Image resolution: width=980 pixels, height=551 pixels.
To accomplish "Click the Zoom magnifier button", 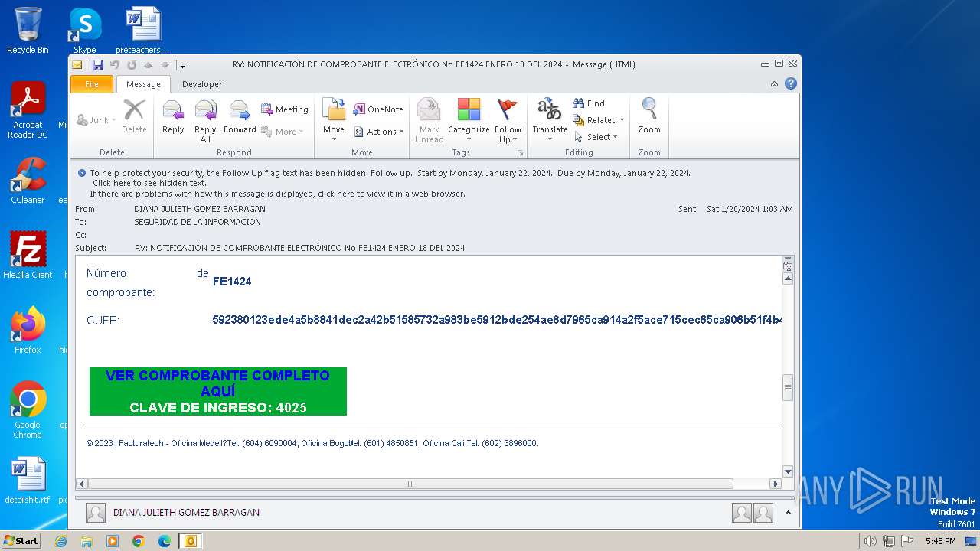I will (649, 117).
